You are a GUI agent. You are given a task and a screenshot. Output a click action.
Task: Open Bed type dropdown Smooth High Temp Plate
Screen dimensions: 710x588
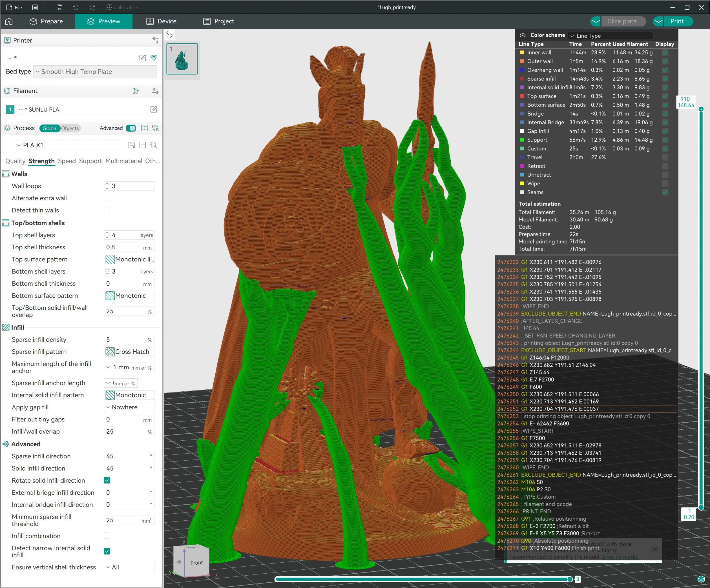(x=95, y=72)
